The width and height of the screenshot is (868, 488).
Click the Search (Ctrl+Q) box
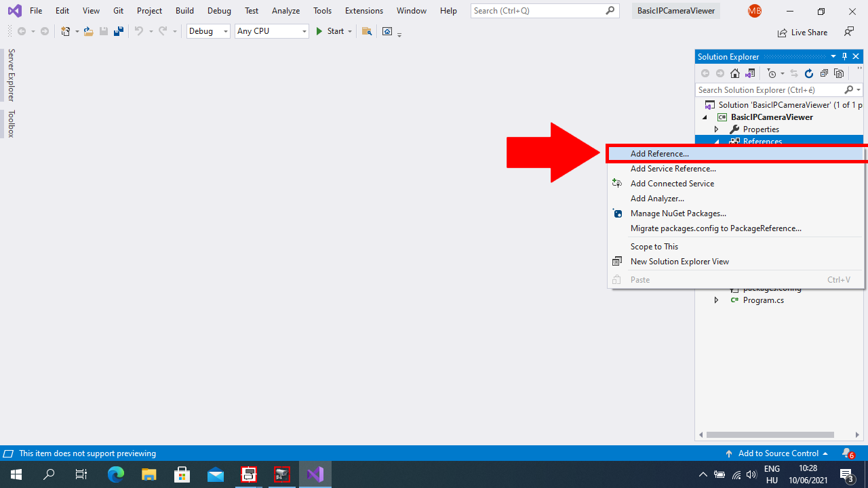point(545,11)
